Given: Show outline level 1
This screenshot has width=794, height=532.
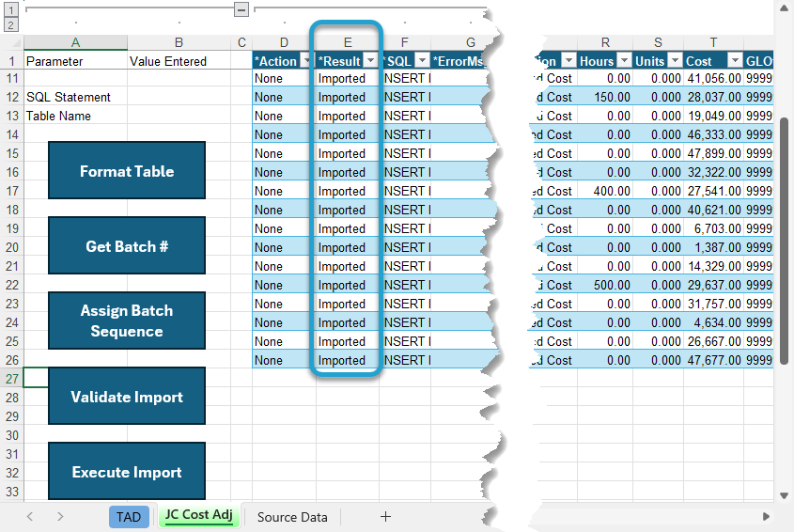Looking at the screenshot, I should (11, 9).
